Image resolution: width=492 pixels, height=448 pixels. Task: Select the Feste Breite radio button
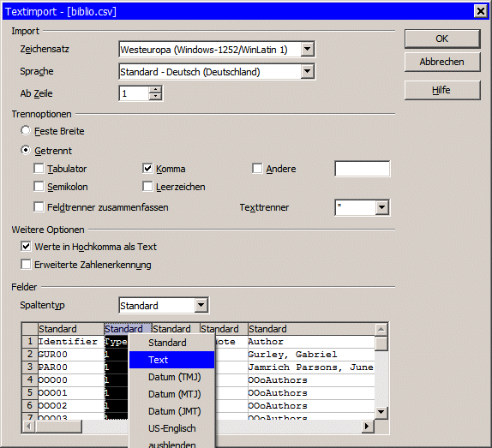coord(26,131)
